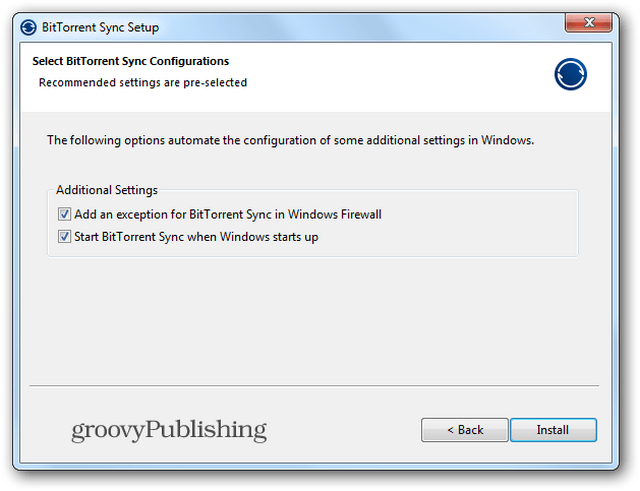The image size is (640, 491).
Task: Click the Install button
Action: click(553, 430)
